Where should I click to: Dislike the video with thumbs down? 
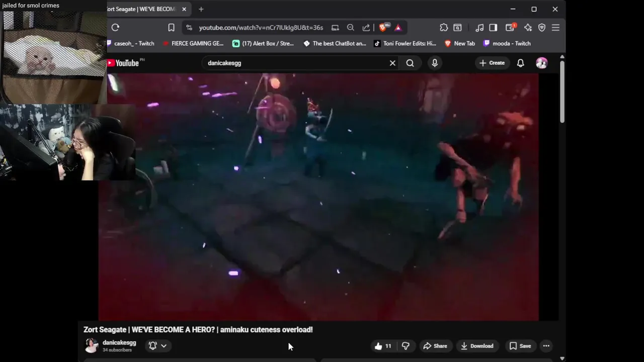point(406,346)
